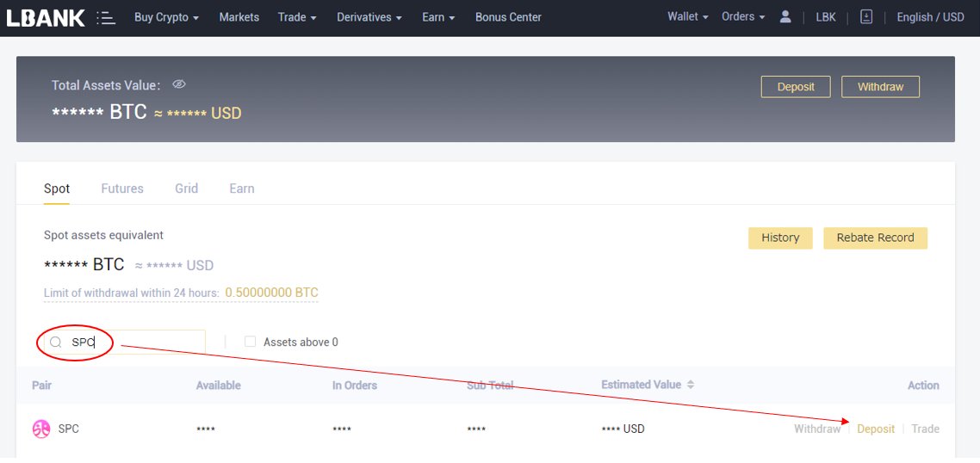Screen dimensions: 980x463
Task: Click the Pair column header
Action: tap(42, 386)
